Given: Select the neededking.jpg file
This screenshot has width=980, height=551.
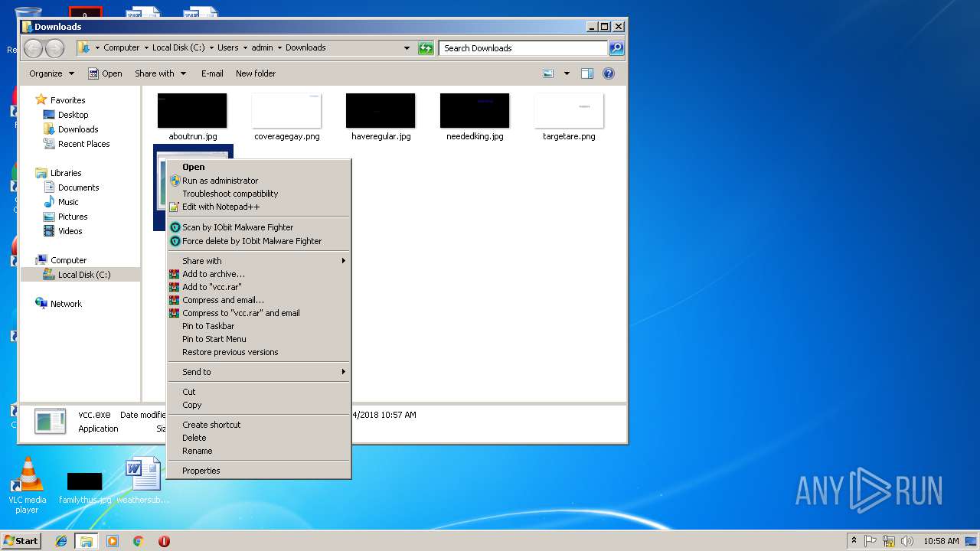Looking at the screenshot, I should (475, 116).
